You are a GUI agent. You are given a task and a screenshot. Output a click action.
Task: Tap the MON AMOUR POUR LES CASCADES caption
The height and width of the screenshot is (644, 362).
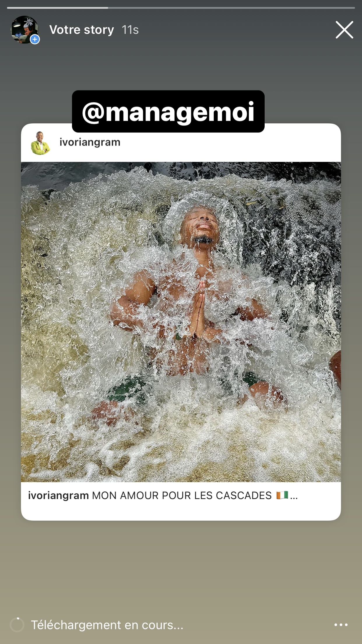tap(182, 496)
